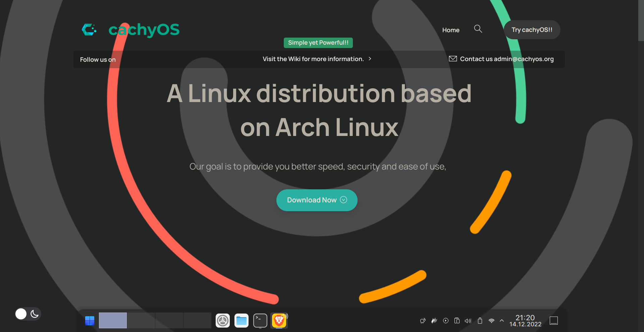Open the search magnifier icon
Image resolution: width=644 pixels, height=332 pixels.
click(x=478, y=29)
